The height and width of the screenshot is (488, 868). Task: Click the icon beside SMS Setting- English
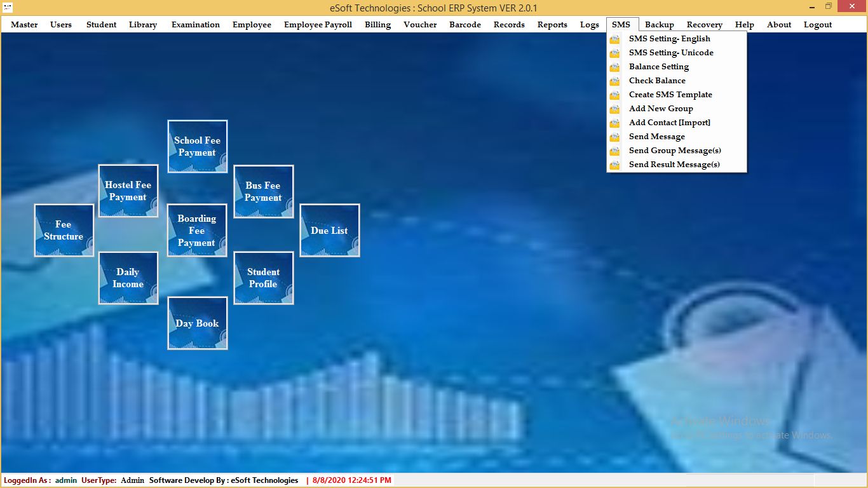(614, 39)
